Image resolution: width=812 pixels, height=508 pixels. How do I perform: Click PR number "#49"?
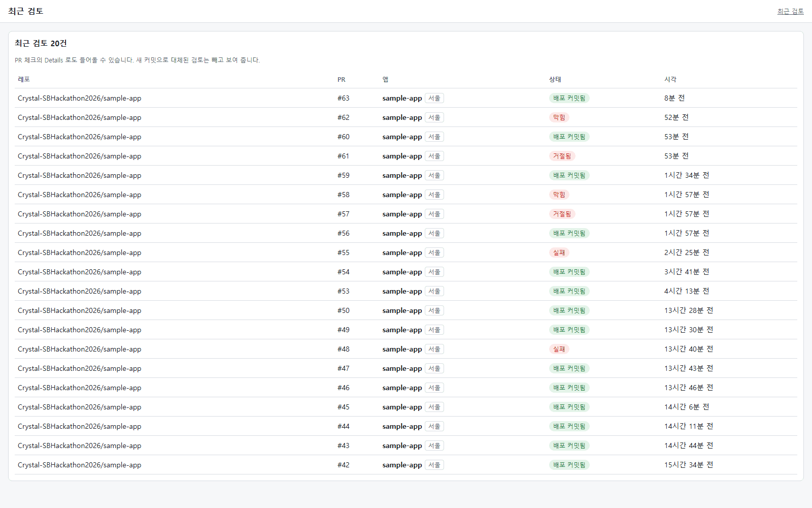(x=344, y=330)
